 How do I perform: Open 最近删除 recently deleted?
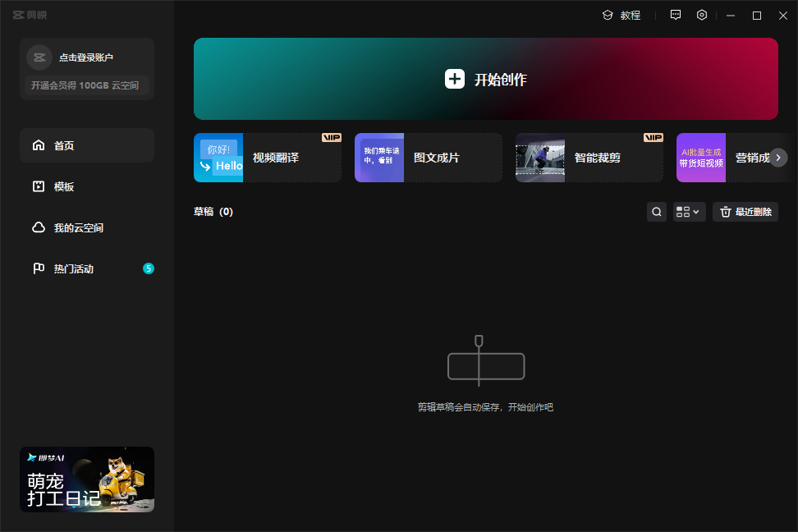745,212
